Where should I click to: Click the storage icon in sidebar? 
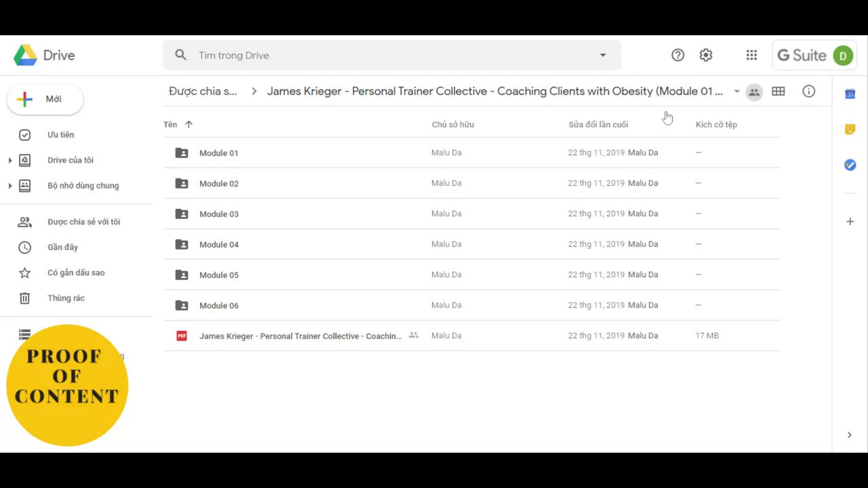click(x=24, y=333)
